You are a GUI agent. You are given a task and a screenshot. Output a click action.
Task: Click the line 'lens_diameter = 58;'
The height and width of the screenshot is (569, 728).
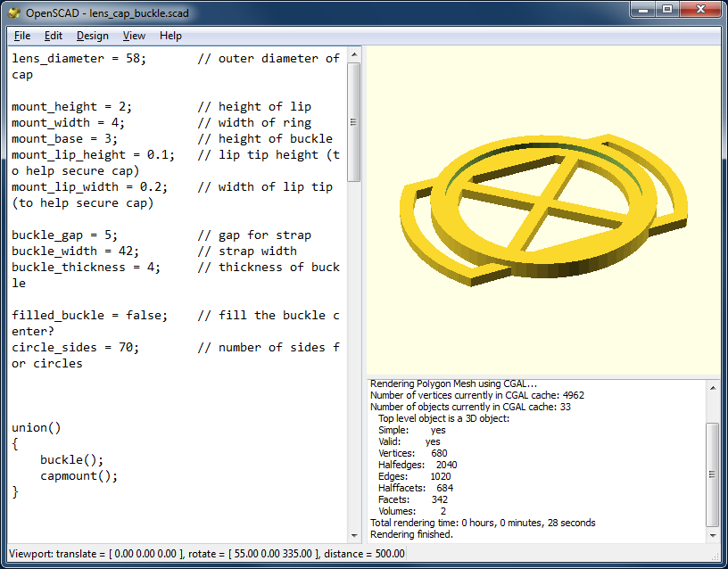pos(79,59)
